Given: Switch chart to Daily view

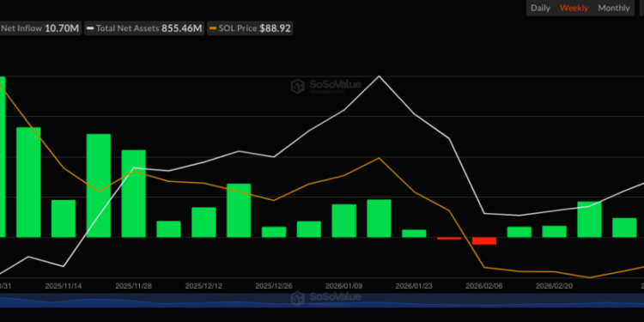Looking at the screenshot, I should [540, 8].
